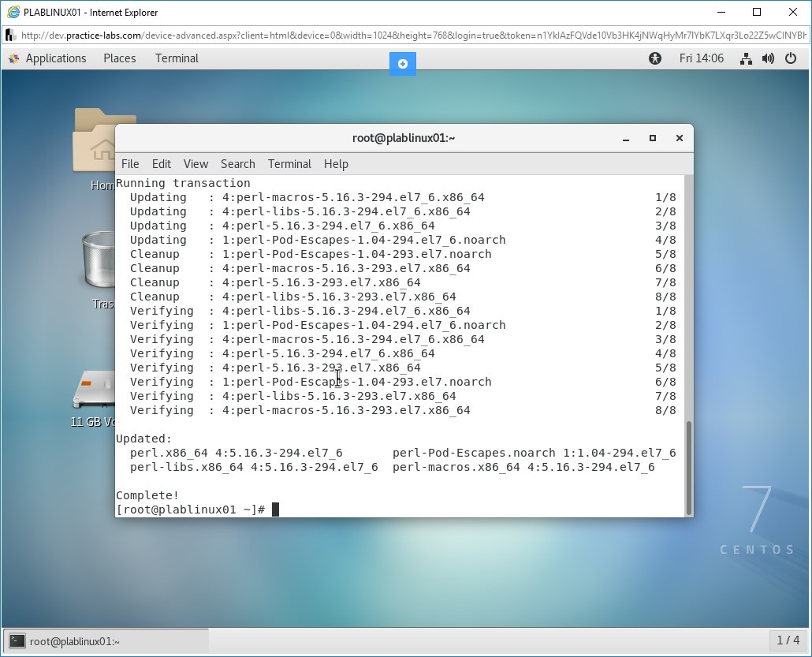Open the network status icon near the clock
This screenshot has height=657, width=812.
click(746, 58)
